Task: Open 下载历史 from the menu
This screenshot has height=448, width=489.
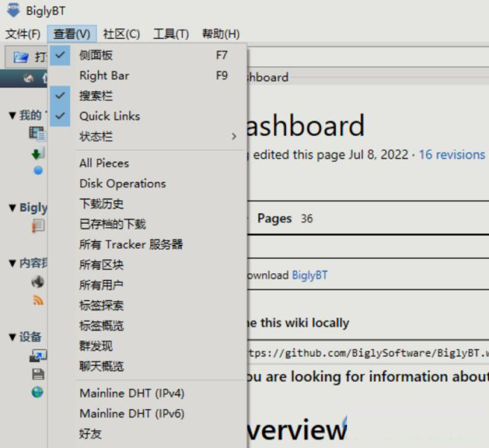Action: pos(147,204)
